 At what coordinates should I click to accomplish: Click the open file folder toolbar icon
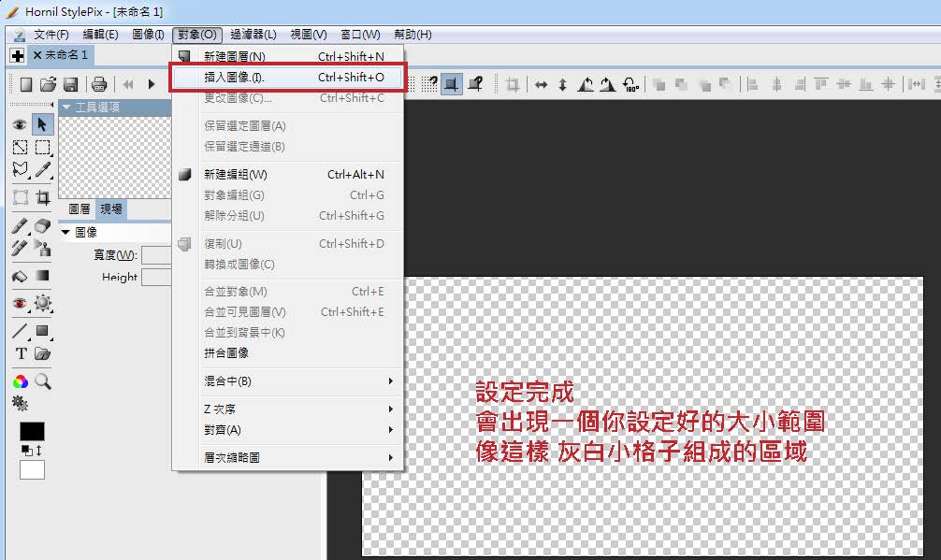coord(48,84)
